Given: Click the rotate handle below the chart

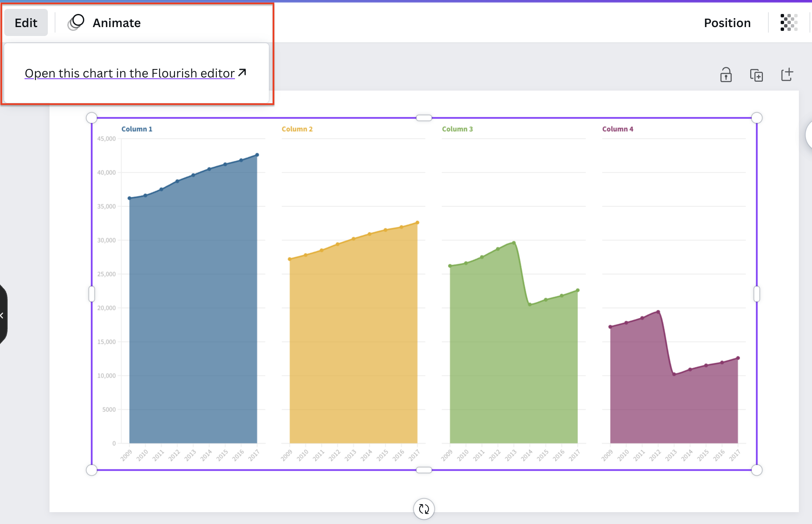Looking at the screenshot, I should pos(424,509).
